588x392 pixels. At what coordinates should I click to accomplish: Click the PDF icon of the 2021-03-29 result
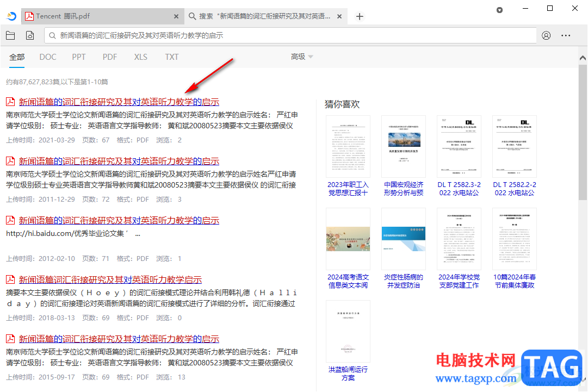coord(10,102)
